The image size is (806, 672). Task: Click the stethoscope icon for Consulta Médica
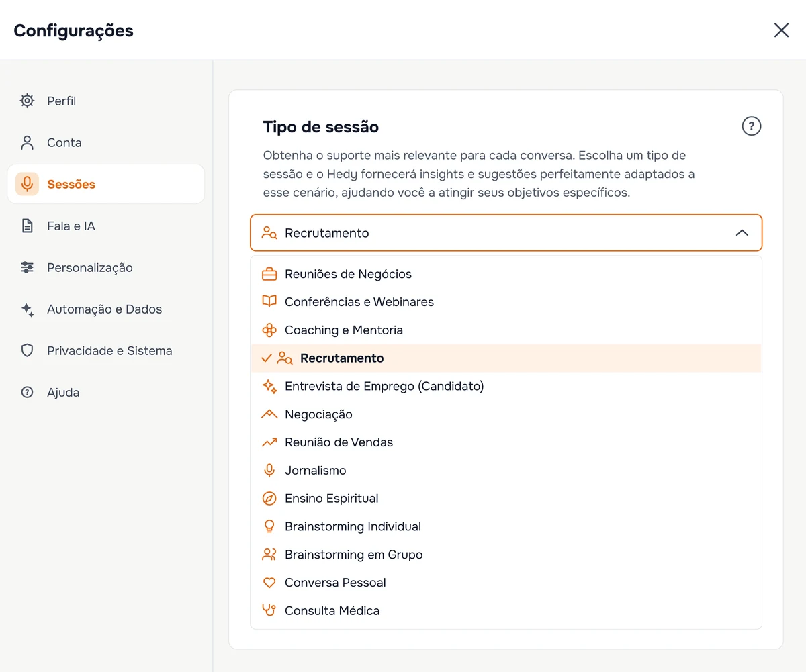269,610
